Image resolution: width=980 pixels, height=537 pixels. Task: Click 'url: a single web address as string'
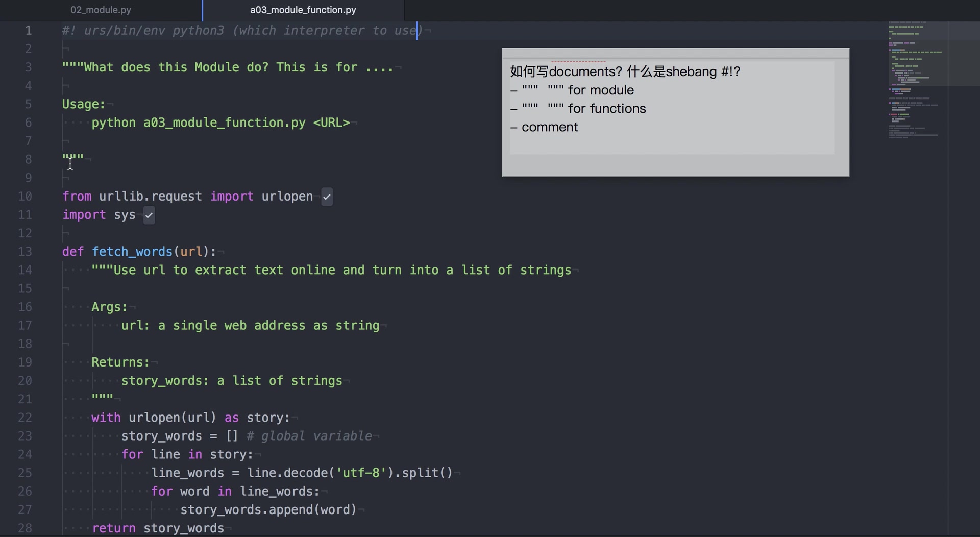[250, 326]
